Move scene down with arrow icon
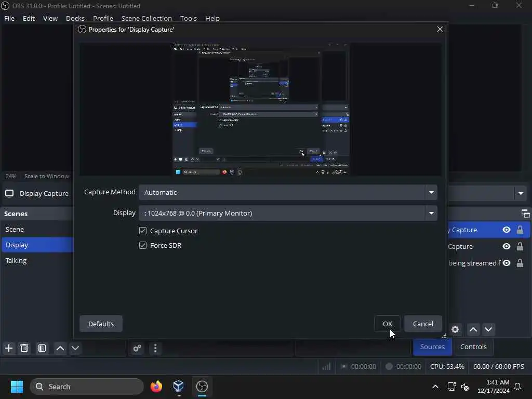532x399 pixels. 75,348
